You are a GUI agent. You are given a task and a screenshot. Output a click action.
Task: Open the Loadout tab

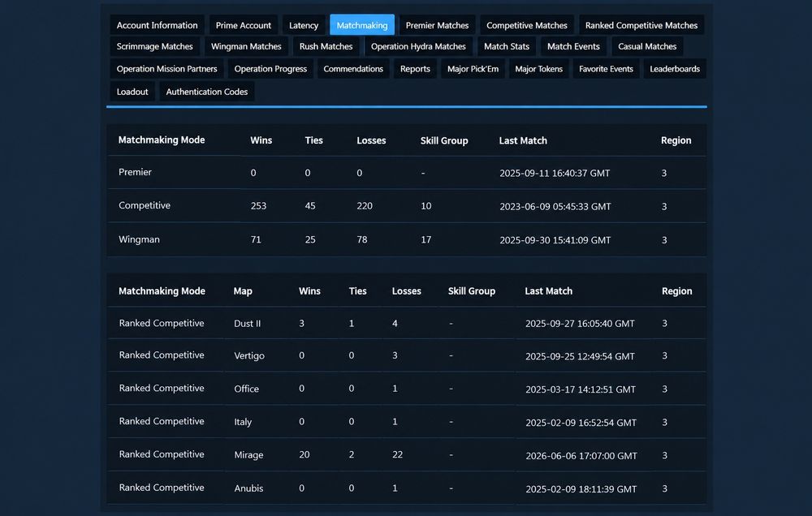(x=132, y=91)
